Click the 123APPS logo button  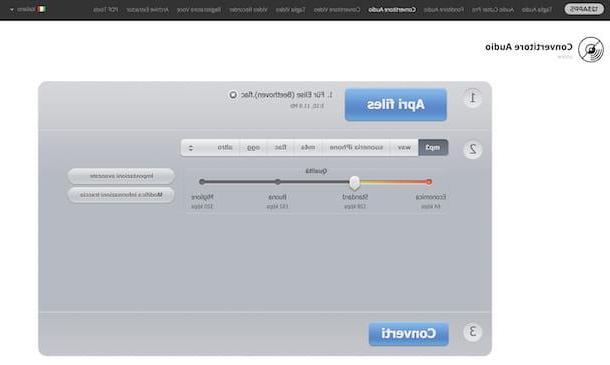pyautogui.click(x=584, y=9)
